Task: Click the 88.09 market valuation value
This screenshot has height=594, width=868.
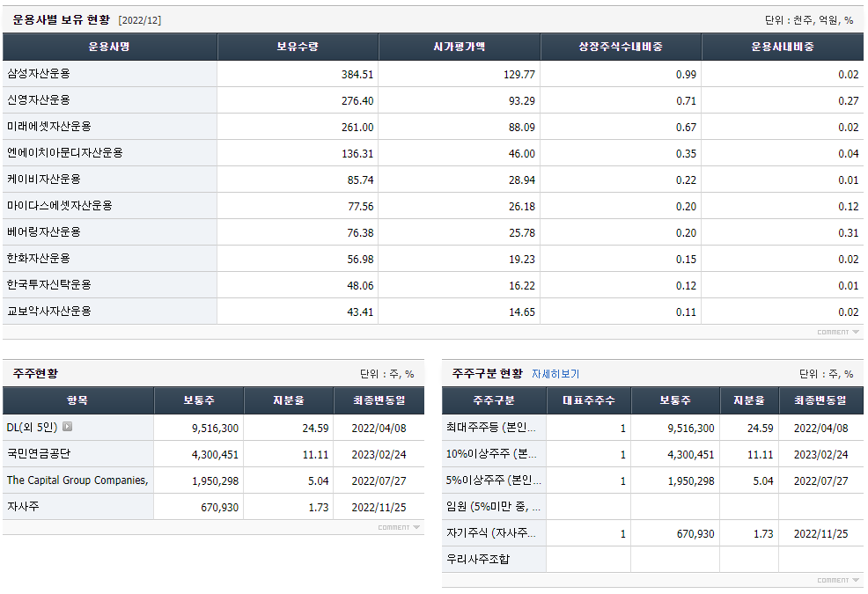Action: (x=521, y=128)
